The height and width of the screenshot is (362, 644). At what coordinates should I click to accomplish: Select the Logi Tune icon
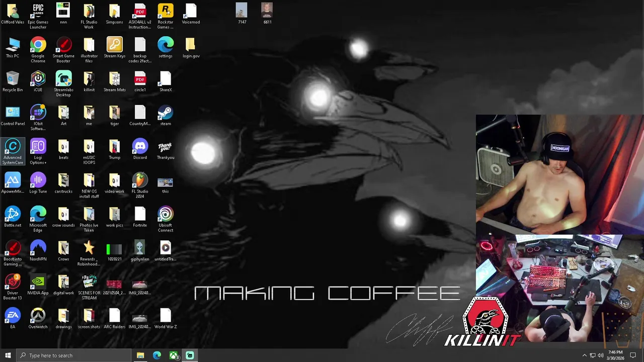[x=38, y=183]
